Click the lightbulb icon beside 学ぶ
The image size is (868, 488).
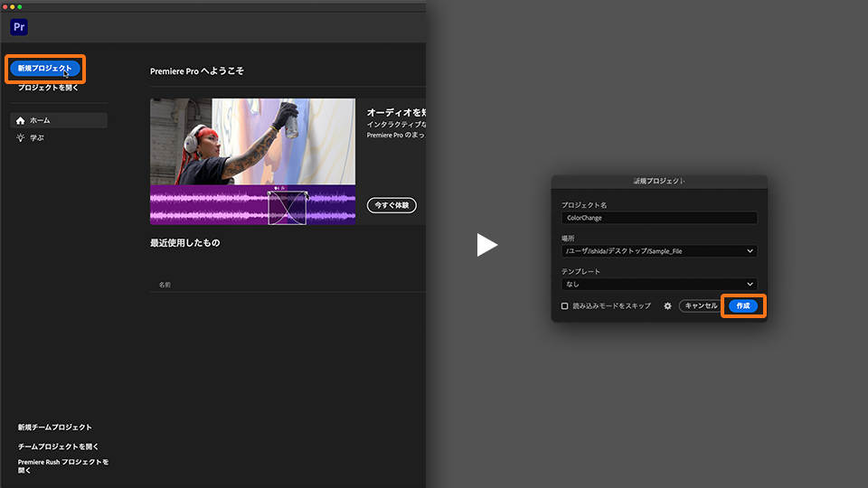click(x=21, y=137)
